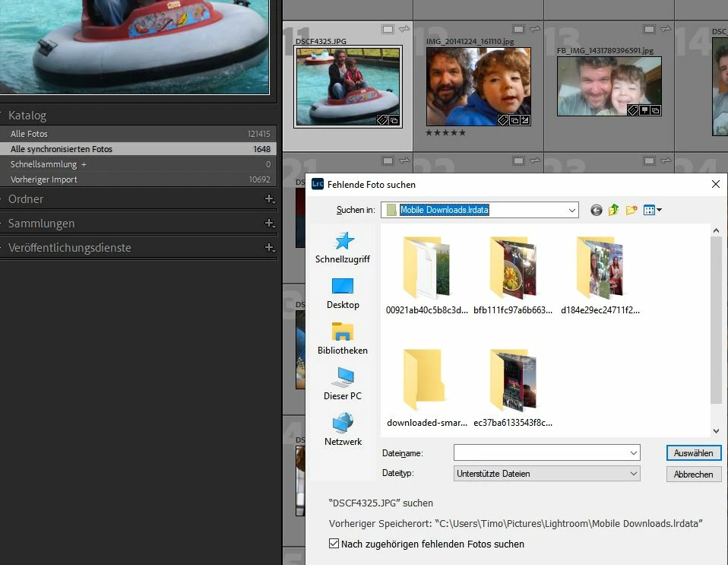Image resolution: width=728 pixels, height=565 pixels.
Task: Click the file list scrollbar up arrow
Action: click(716, 230)
